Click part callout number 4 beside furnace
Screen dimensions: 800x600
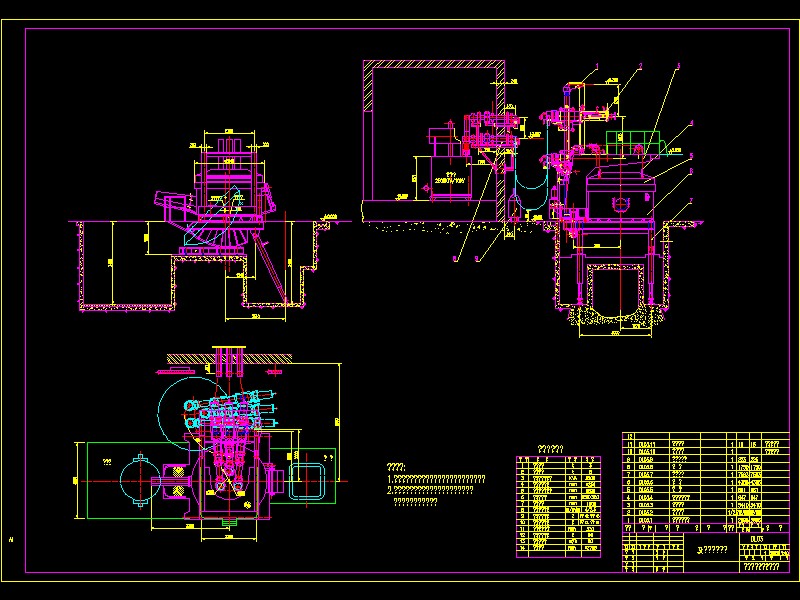pos(692,123)
